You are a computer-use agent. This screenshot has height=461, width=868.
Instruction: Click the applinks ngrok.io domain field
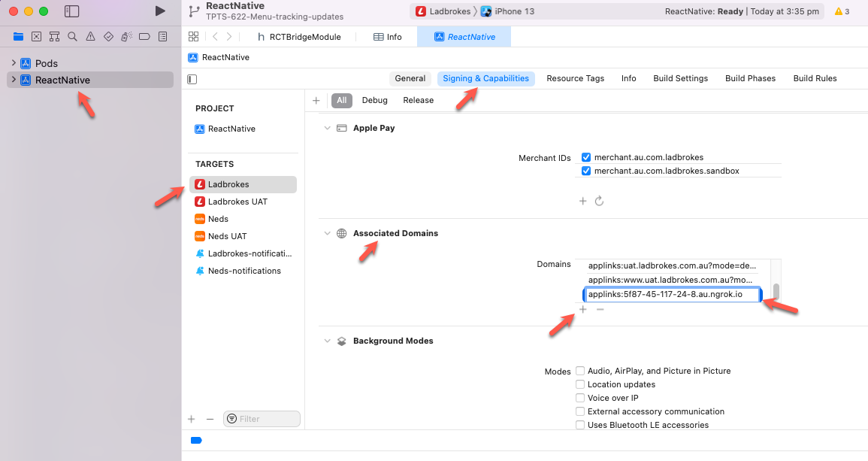click(x=673, y=294)
